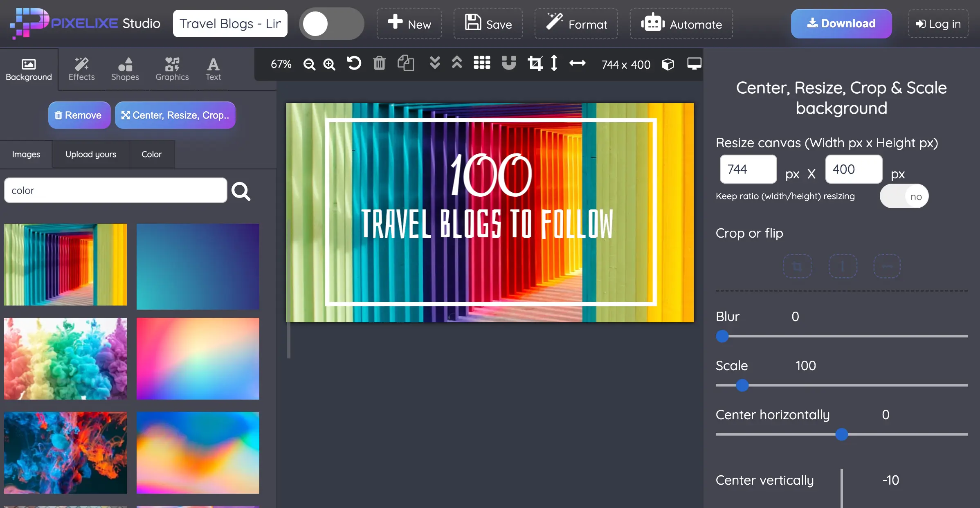This screenshot has width=980, height=508.
Task: Open the Text tool panel
Action: [x=213, y=69]
